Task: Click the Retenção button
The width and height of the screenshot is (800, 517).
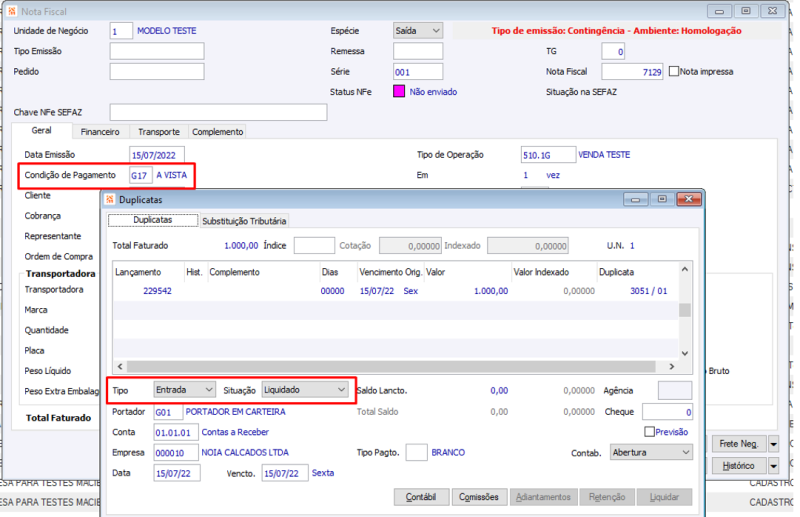Action: (x=607, y=497)
